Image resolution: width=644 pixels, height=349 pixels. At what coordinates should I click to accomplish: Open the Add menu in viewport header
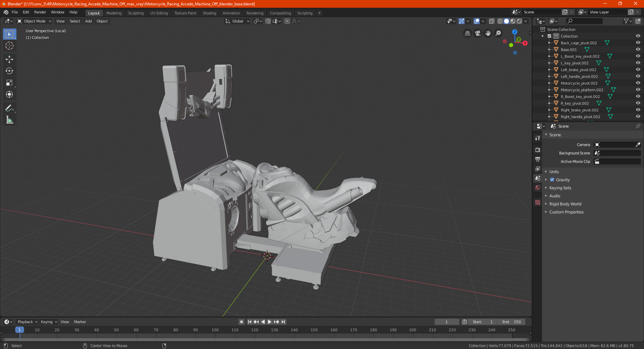coord(88,21)
